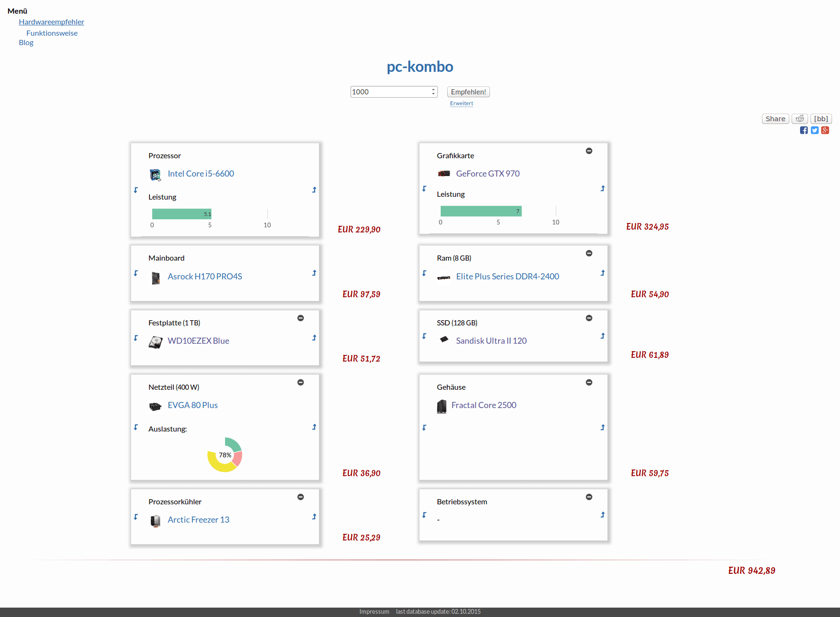Viewport: 840px width, 617px height.
Task: Click the Fractal Core 2500 case thumbnail
Action: (442, 406)
